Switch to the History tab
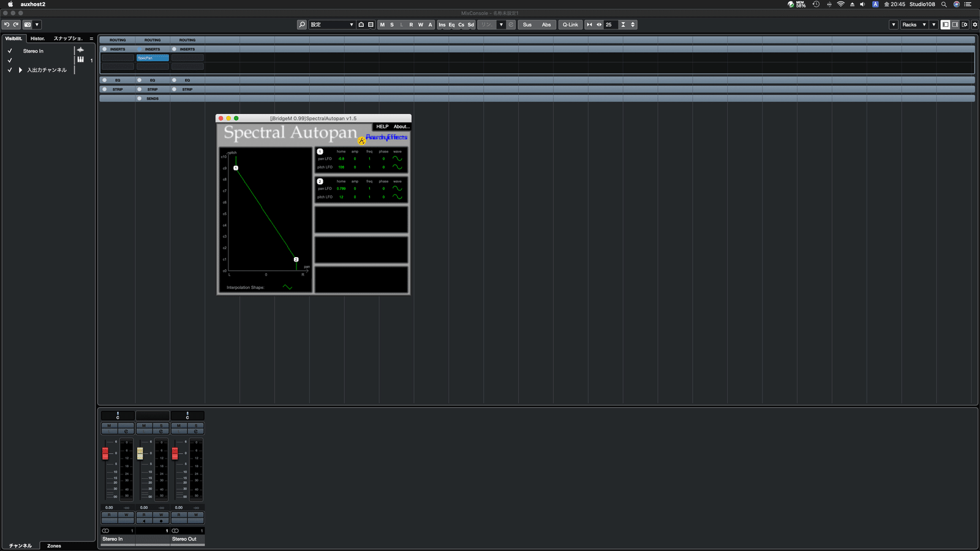This screenshot has height=551, width=980. click(x=38, y=39)
